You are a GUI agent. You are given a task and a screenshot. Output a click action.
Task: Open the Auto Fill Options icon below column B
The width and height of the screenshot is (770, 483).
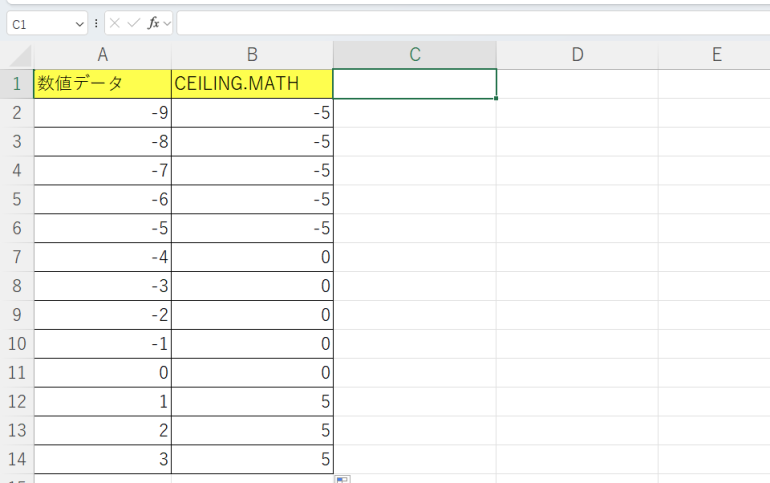pos(342,479)
